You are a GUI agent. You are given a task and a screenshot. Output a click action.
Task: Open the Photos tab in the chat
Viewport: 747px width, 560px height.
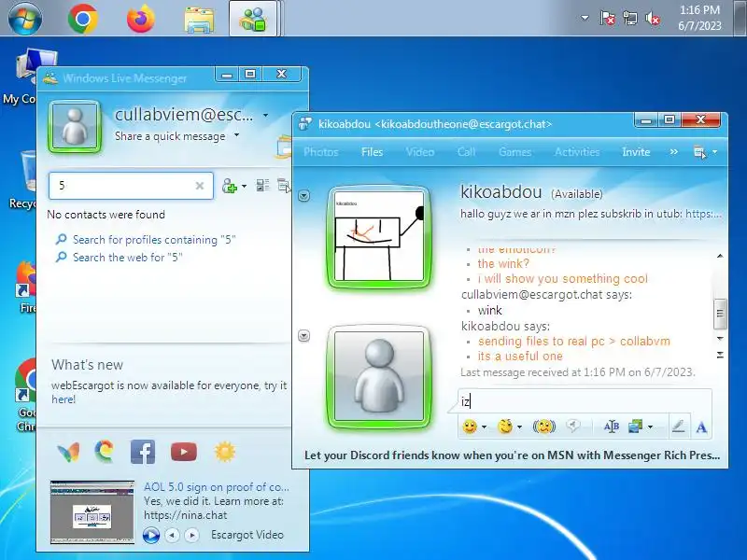(320, 152)
